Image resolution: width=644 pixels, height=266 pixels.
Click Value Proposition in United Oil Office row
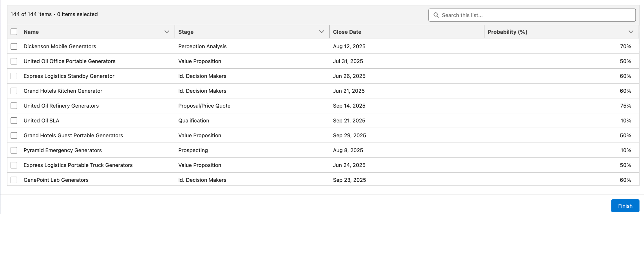[x=200, y=61]
